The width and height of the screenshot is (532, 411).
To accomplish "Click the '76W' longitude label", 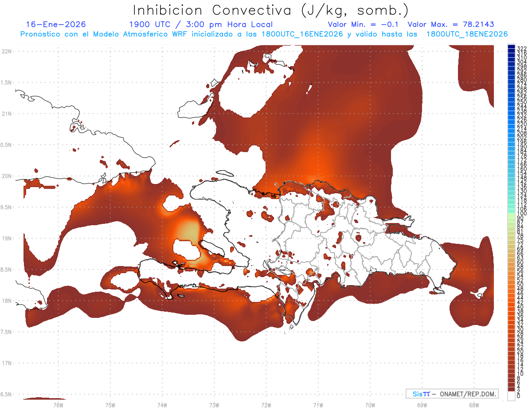I will coord(58,404).
